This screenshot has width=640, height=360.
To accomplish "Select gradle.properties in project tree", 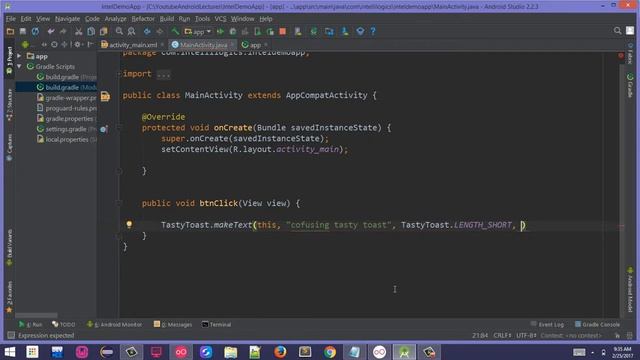I will 67,118.
